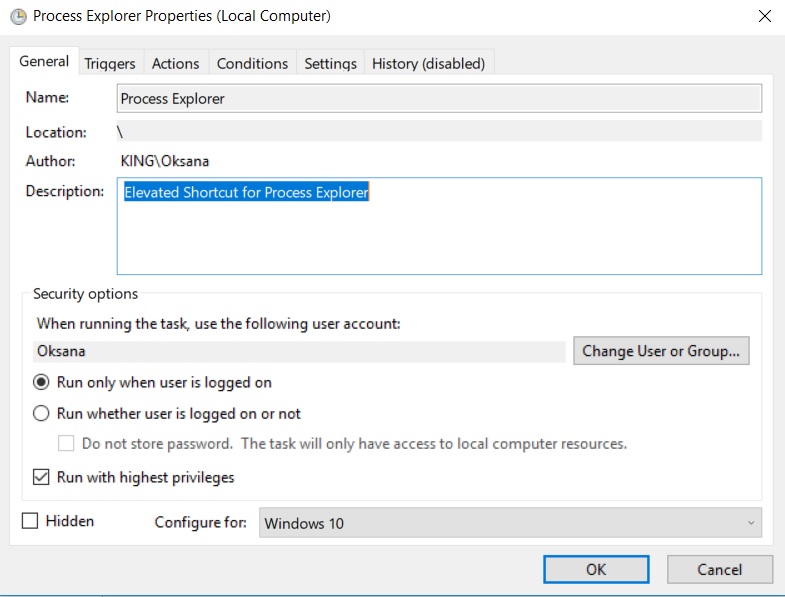Switch to the Conditions tab

point(252,64)
